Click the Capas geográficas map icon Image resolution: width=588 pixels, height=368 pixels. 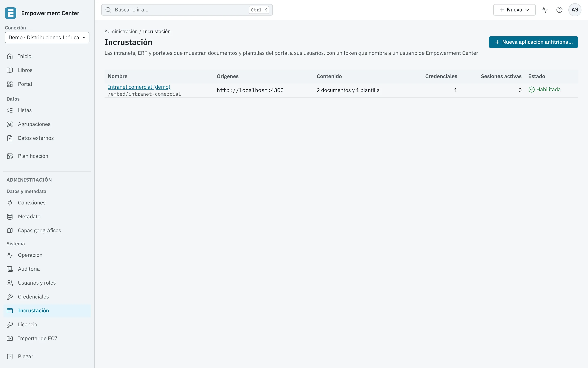pos(10,230)
